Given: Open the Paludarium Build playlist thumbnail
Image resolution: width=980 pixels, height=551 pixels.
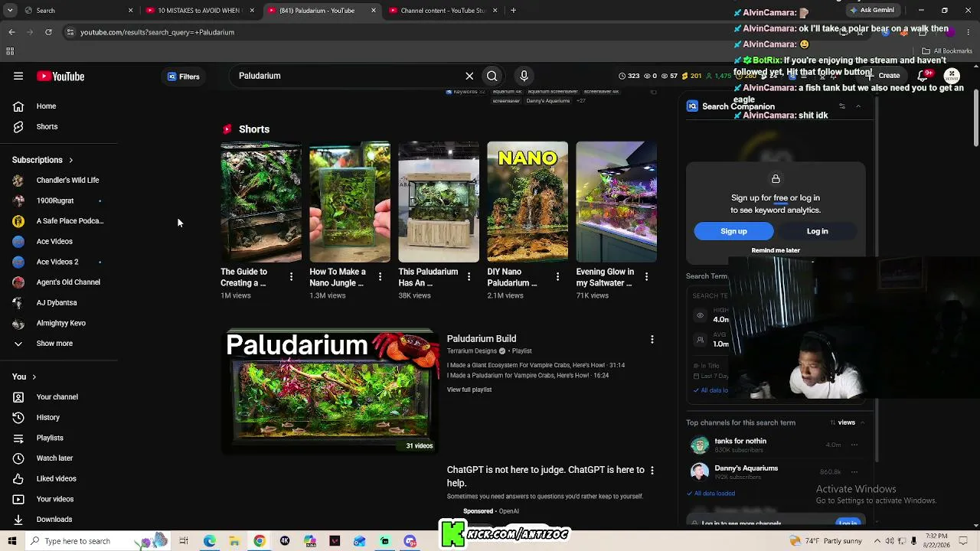Looking at the screenshot, I should point(329,392).
